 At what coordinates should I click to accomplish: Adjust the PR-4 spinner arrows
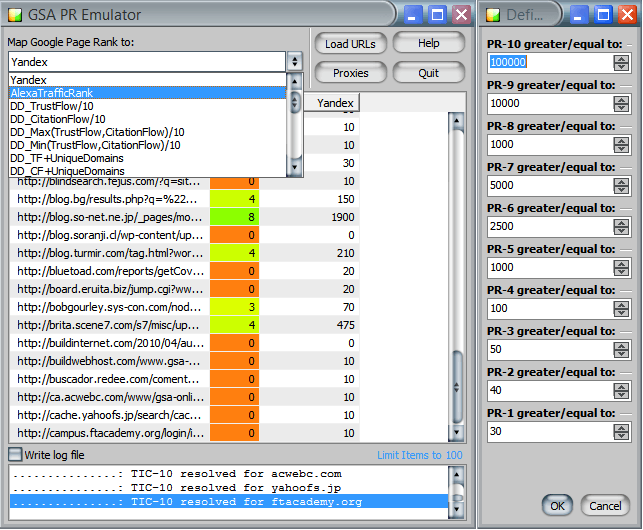click(621, 308)
